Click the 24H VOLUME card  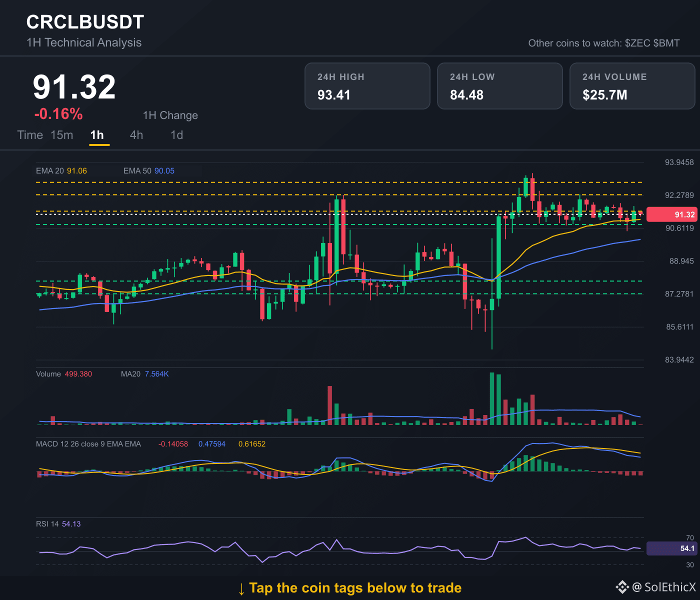(x=632, y=86)
